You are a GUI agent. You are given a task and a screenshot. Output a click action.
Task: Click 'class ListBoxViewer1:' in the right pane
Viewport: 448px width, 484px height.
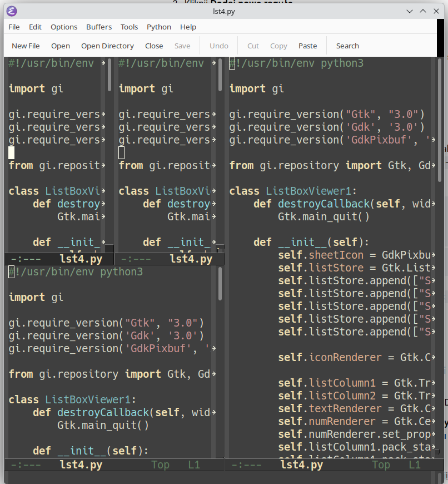tap(293, 191)
